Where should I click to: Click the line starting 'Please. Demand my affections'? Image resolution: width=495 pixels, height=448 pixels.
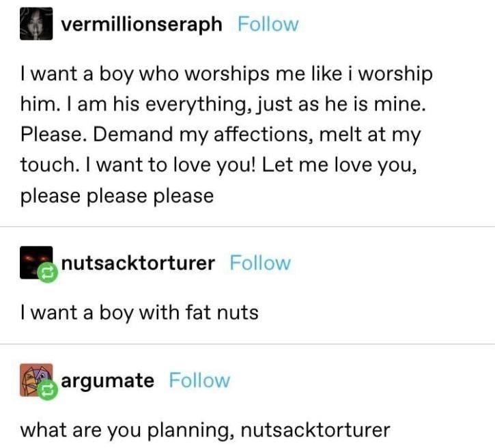click(x=221, y=135)
